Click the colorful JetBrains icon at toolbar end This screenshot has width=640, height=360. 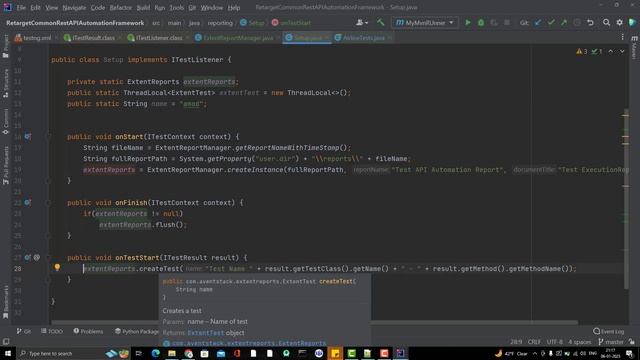(x=633, y=22)
